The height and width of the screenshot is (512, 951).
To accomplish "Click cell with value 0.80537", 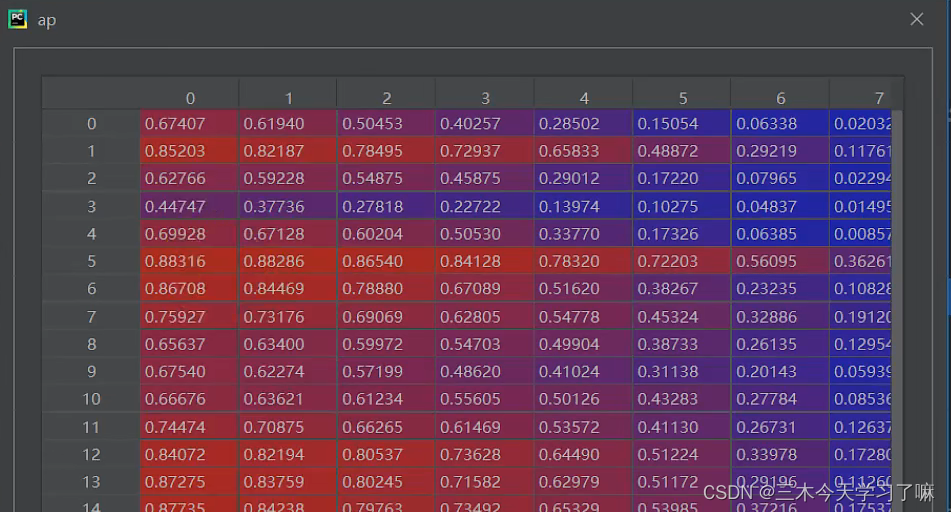I will (386, 454).
